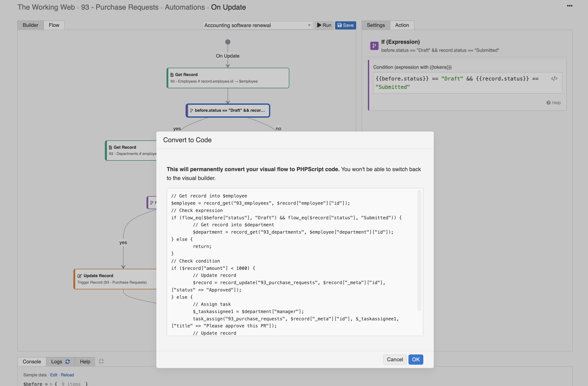588x386 pixels.
Task: Select the Get Record Departments node
Action: pos(131,151)
